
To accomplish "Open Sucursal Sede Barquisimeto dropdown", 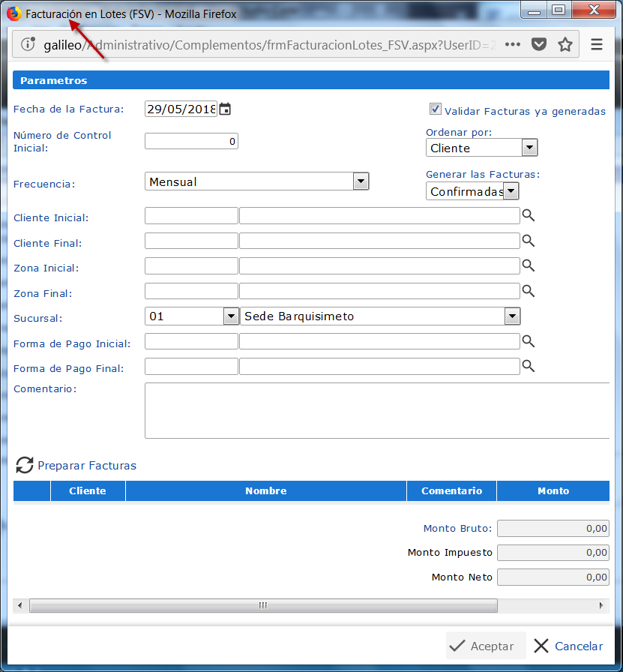I will [x=512, y=316].
